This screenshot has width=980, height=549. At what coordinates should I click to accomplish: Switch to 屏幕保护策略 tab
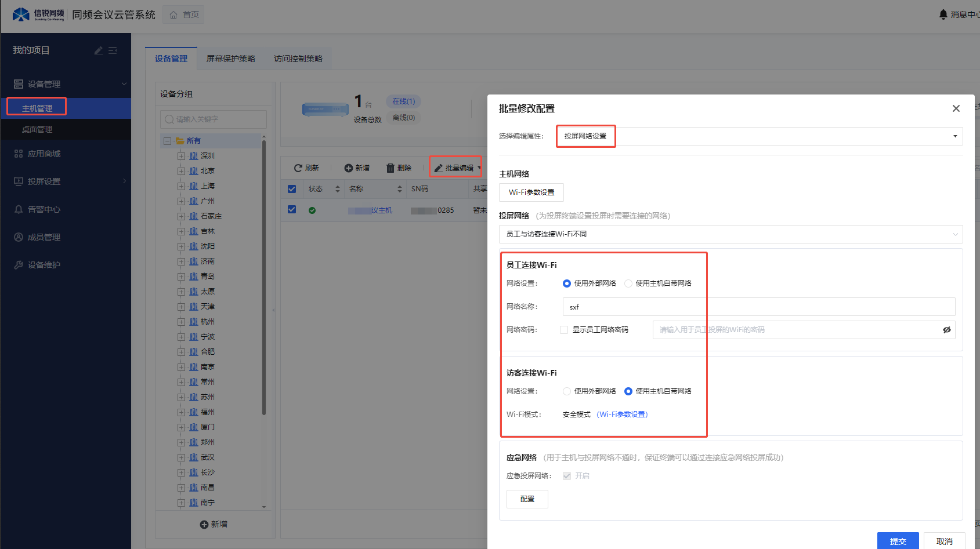tap(230, 59)
